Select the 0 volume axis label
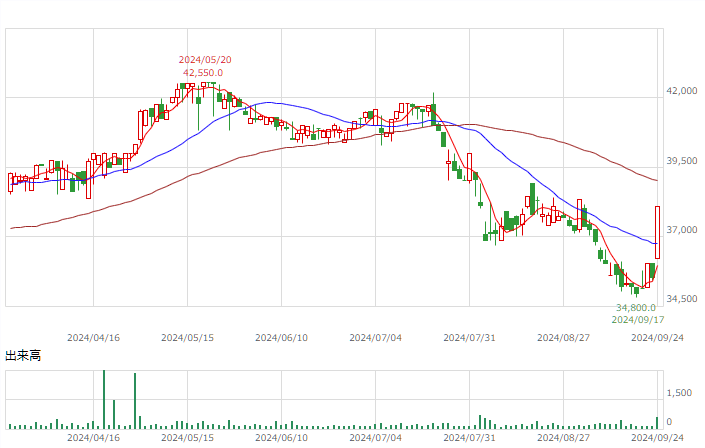This screenshot has height=448, width=705. click(x=669, y=422)
